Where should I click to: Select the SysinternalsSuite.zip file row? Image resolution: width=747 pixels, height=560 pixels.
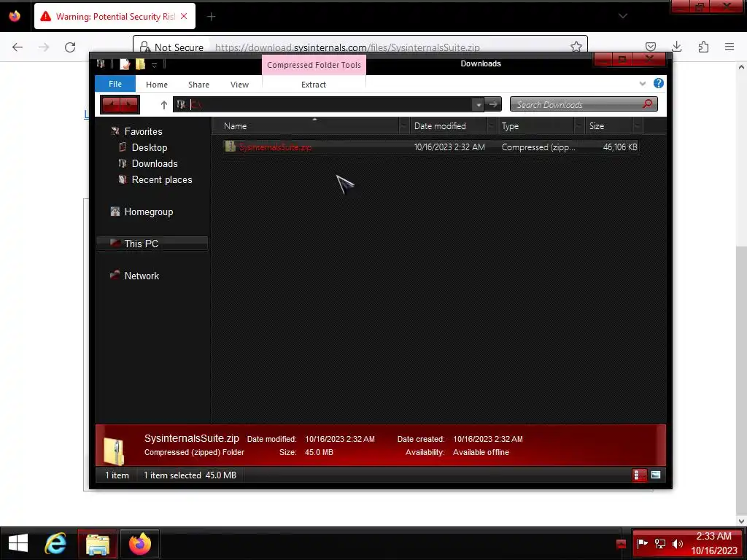pos(430,147)
